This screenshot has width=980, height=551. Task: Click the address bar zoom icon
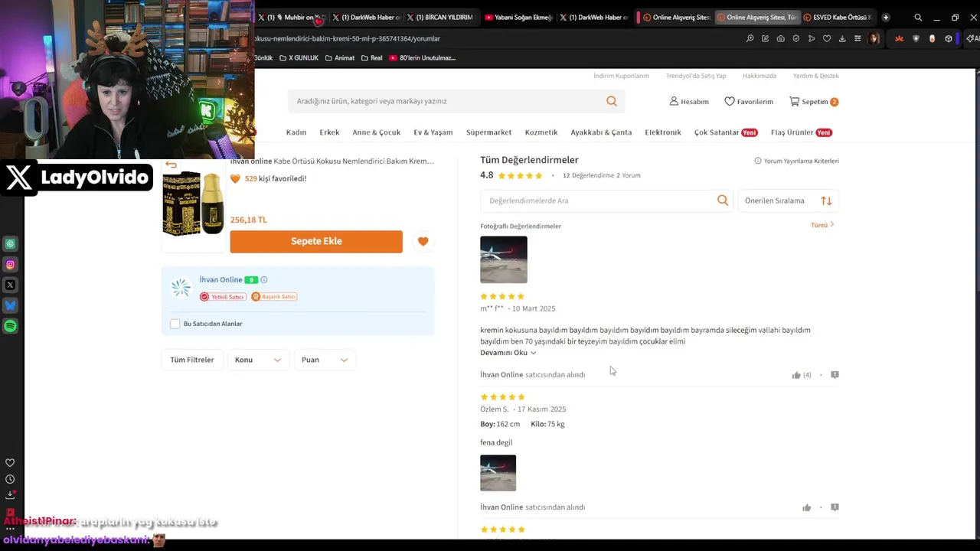pyautogui.click(x=750, y=38)
